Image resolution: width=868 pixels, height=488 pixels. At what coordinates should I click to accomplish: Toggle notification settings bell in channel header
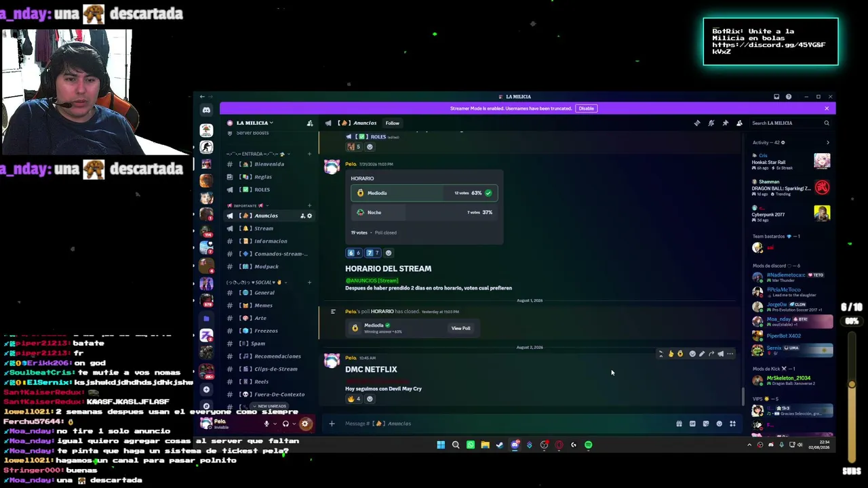click(x=711, y=123)
